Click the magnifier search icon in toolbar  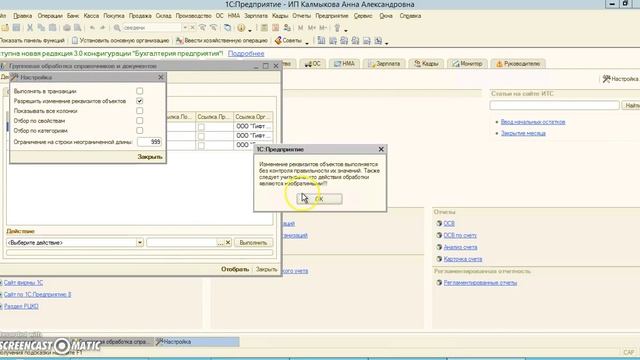tap(117, 28)
